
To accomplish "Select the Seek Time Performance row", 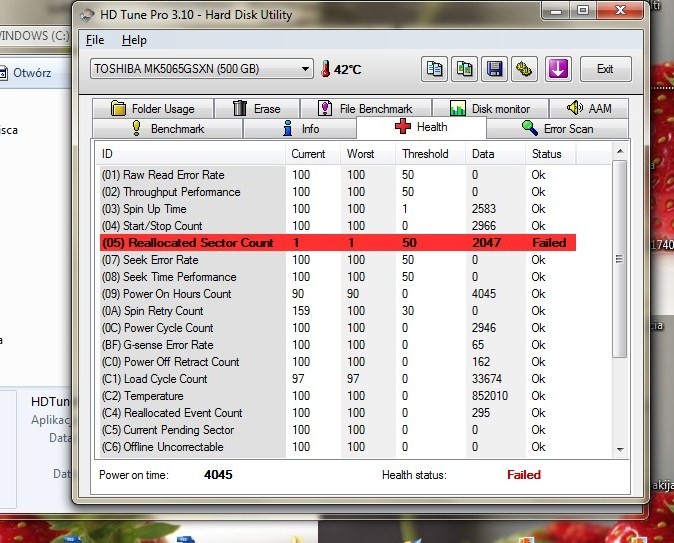I will (338, 277).
